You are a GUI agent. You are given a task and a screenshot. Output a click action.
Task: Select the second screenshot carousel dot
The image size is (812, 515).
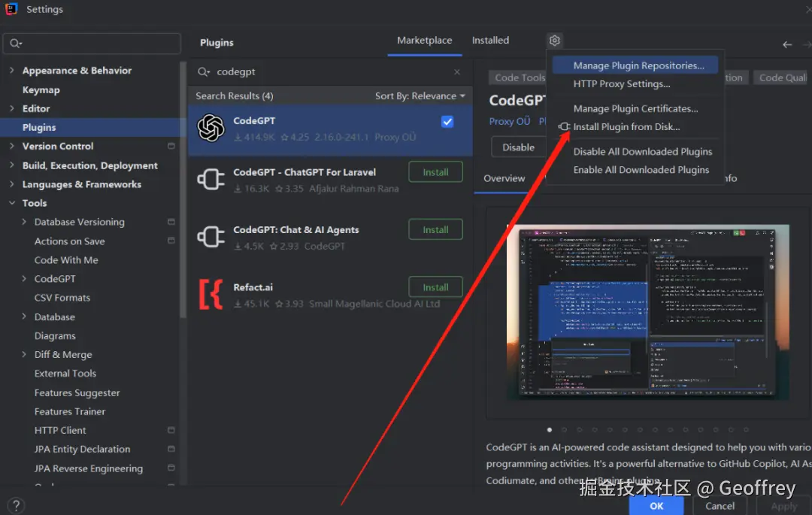(x=565, y=429)
